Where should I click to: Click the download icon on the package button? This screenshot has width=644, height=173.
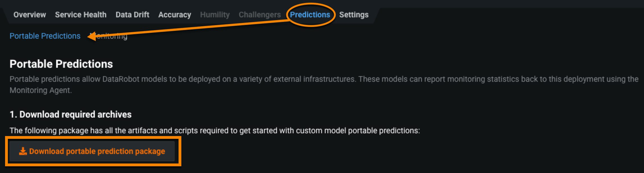[23, 151]
